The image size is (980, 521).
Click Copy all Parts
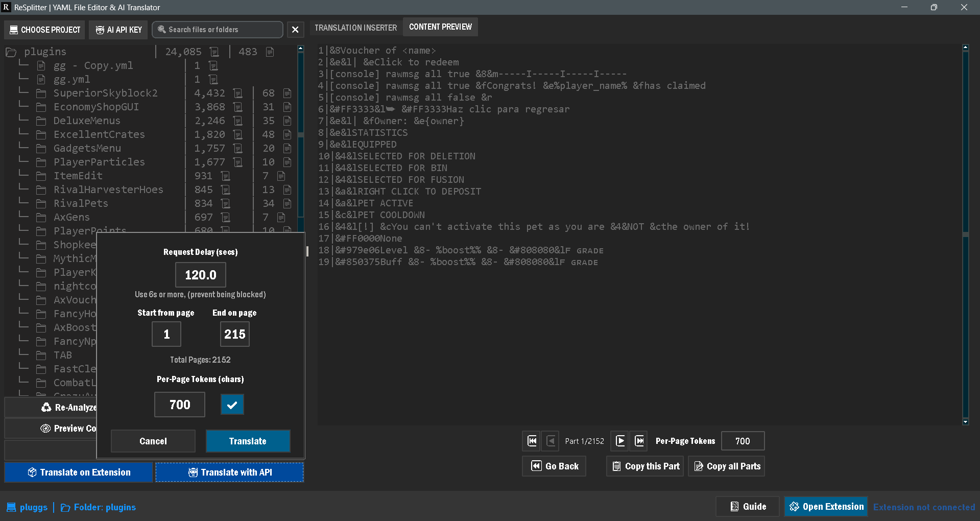[x=726, y=466]
